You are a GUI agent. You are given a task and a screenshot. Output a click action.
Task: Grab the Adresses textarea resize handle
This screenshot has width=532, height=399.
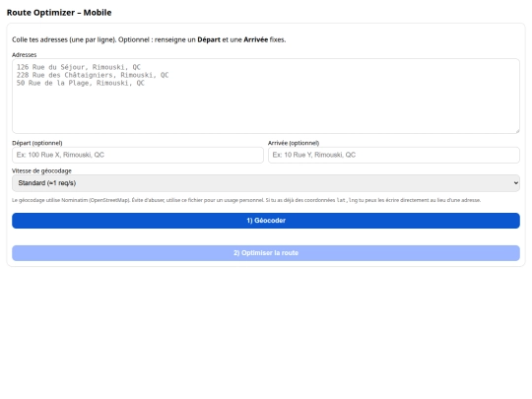click(x=517, y=131)
